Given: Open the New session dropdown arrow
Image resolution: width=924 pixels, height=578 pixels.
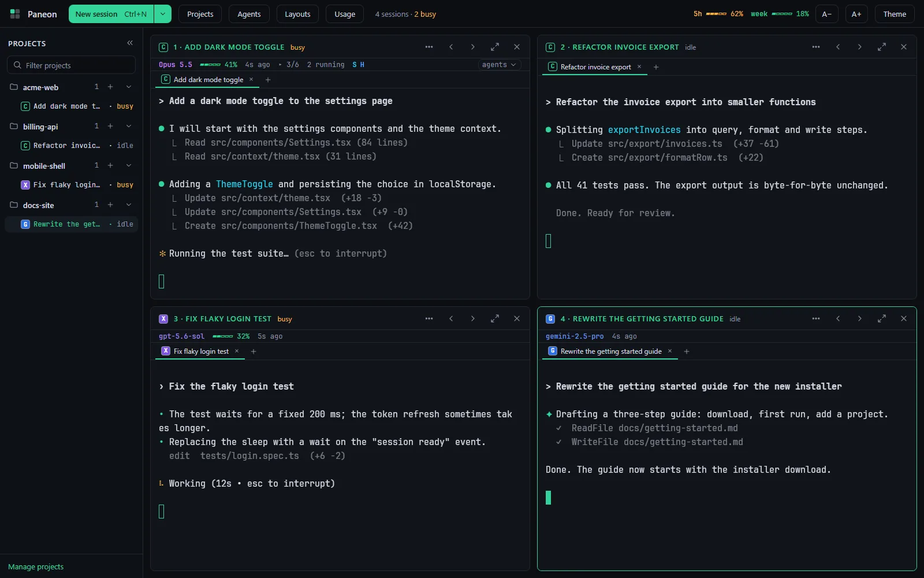Looking at the screenshot, I should (163, 14).
